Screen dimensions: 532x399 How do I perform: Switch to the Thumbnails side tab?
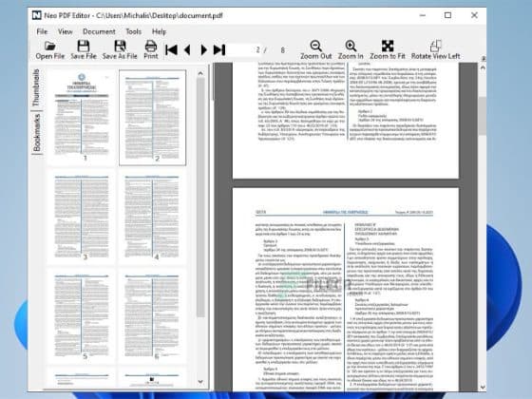[x=36, y=87]
